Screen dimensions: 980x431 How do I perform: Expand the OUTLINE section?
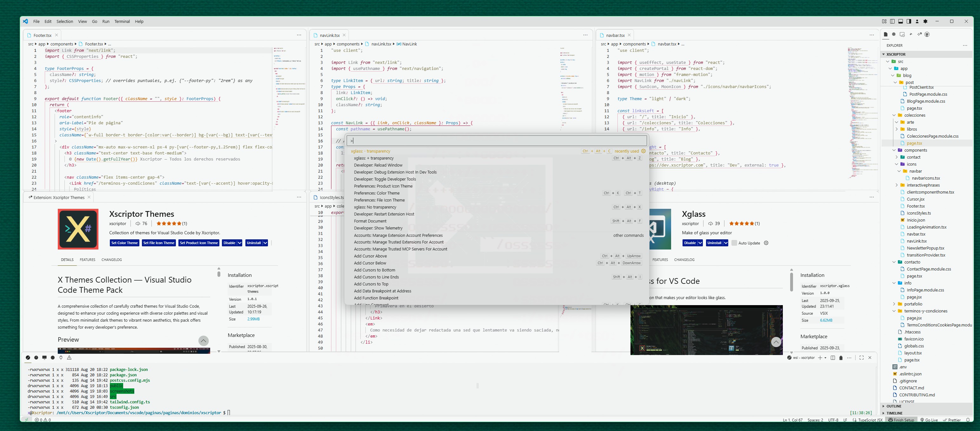coord(894,406)
